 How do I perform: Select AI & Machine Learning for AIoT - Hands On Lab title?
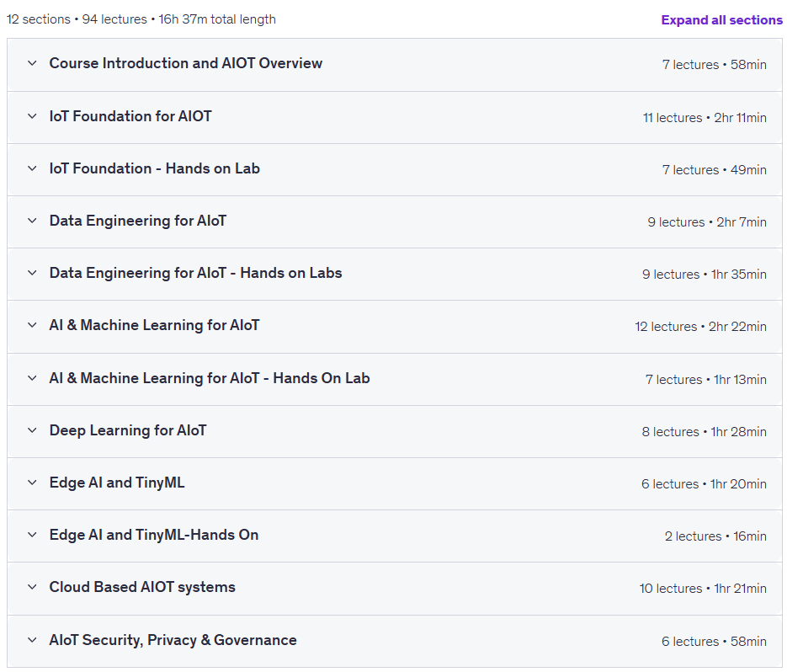tap(210, 378)
